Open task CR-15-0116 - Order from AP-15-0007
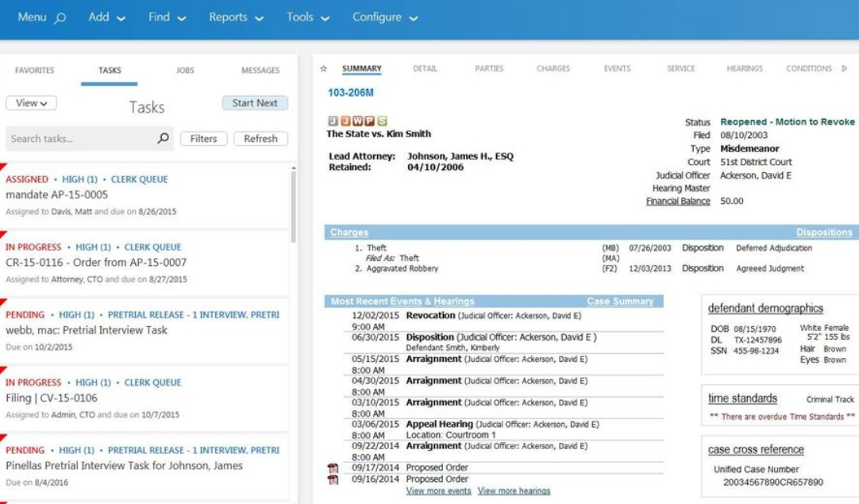The image size is (859, 504). pyautogui.click(x=144, y=263)
